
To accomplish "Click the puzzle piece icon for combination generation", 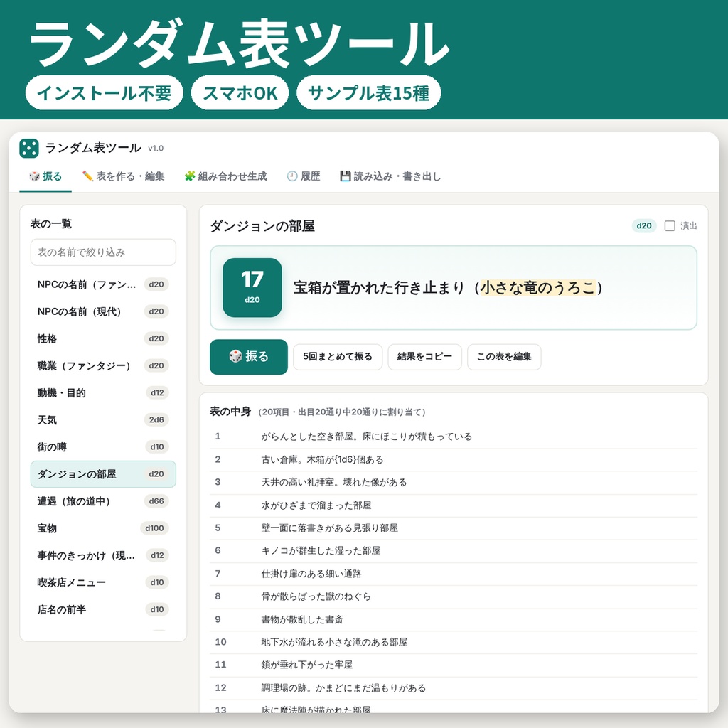I will pos(189,176).
